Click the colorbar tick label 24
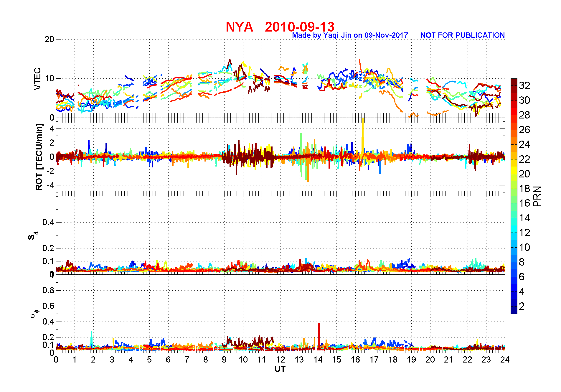Viewport: 561px width, 392px height. 524,144
